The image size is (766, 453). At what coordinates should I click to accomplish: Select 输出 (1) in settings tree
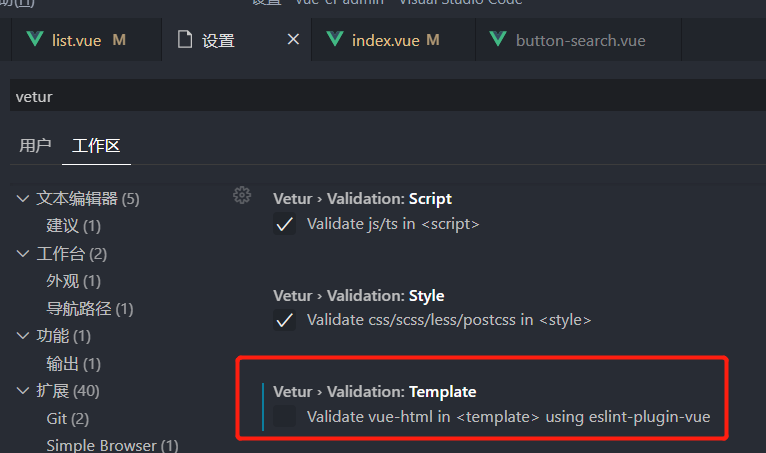pos(73,364)
